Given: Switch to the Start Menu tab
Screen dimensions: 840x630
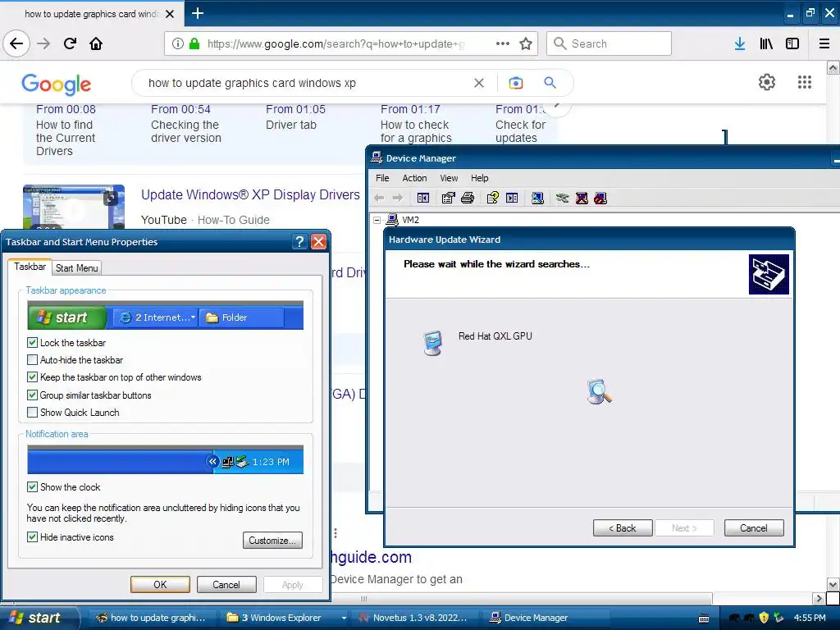Looking at the screenshot, I should click(x=76, y=268).
